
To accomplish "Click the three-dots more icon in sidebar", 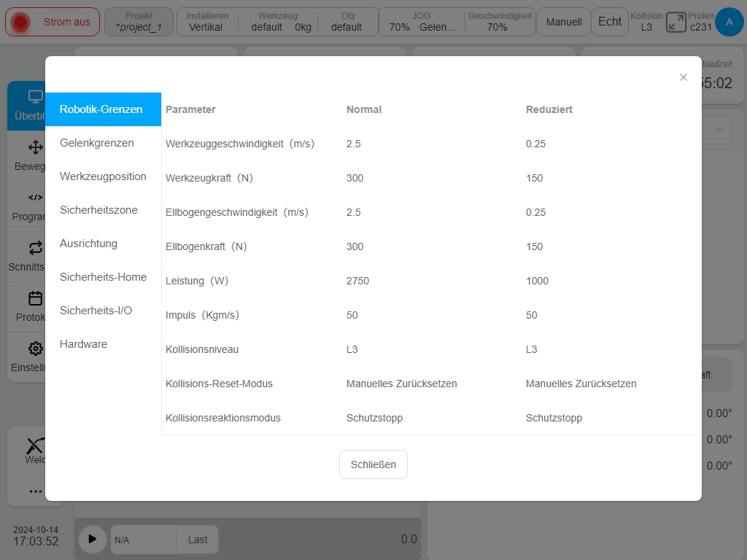I will click(35, 491).
